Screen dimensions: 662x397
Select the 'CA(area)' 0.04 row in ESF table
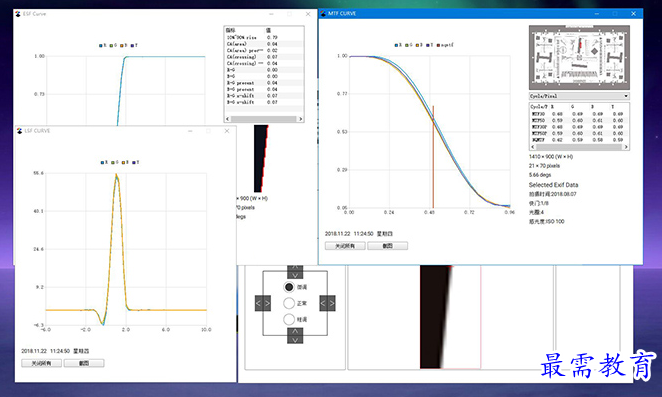264,44
